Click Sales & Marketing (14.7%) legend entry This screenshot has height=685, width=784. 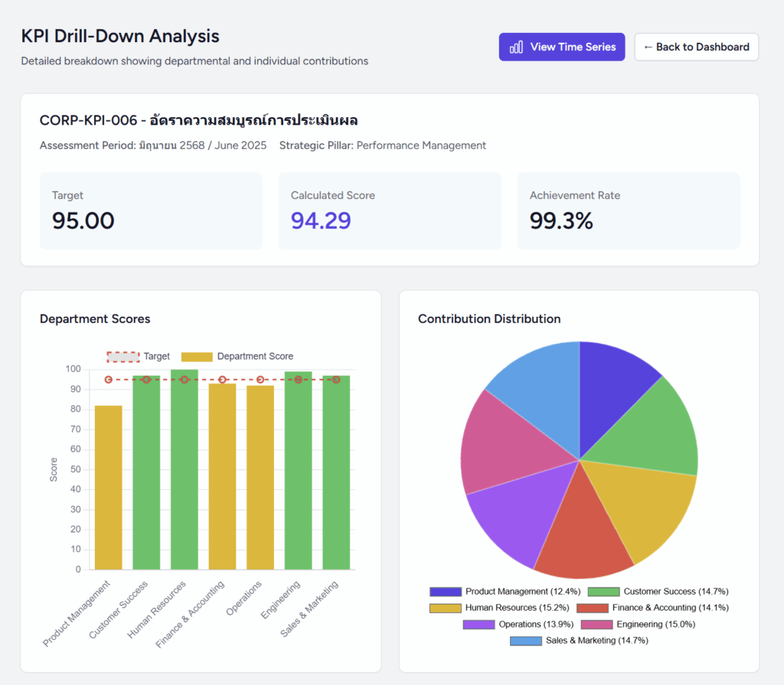579,641
